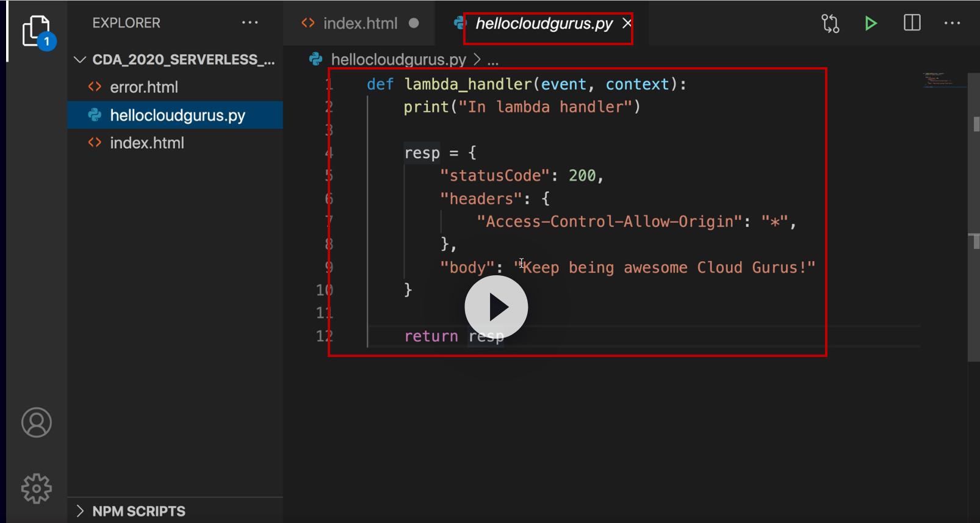Click the Python icon in the breadcrumb

pos(316,59)
